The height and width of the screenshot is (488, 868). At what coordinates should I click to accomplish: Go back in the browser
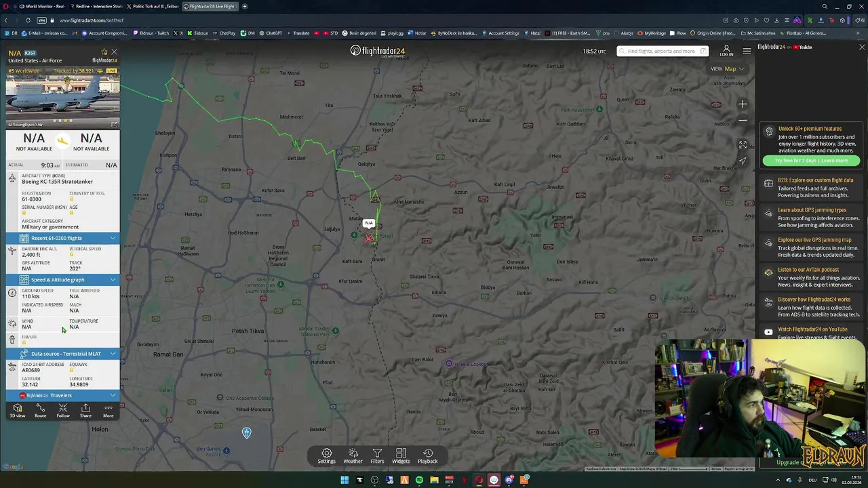7,20
